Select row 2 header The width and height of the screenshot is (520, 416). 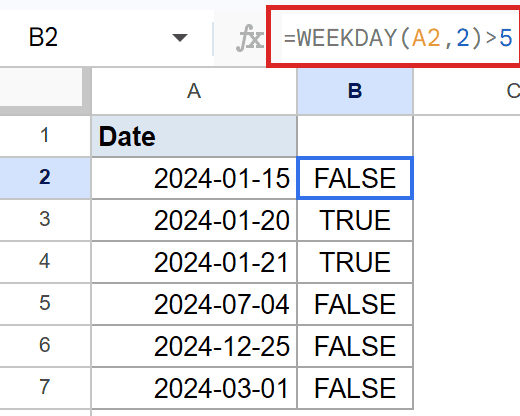[45, 178]
